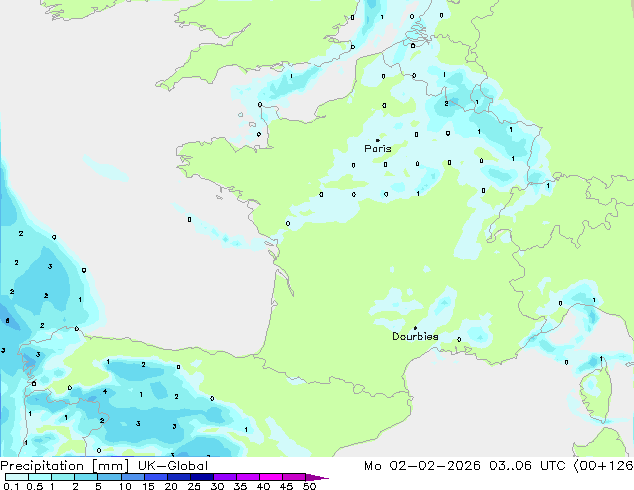This screenshot has height=490, width=634.
Task: Click the legend value '0.1'
Action: (x=11, y=486)
